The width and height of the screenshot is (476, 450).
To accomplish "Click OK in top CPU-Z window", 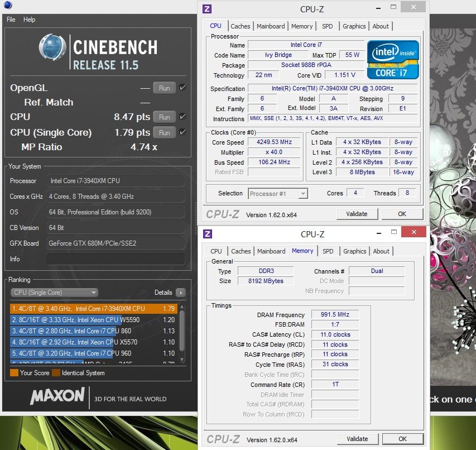I will click(402, 214).
